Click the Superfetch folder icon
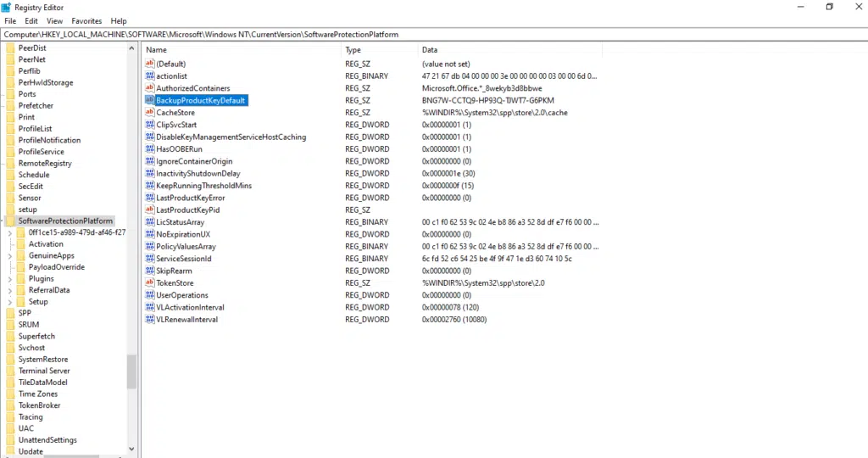This screenshot has width=868, height=458. pos(10,336)
